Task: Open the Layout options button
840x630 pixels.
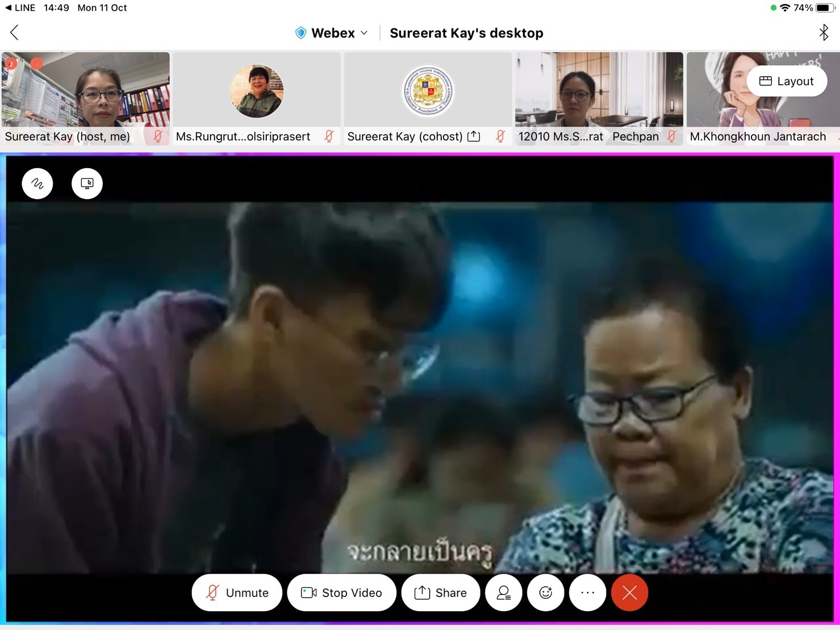Action: (x=787, y=81)
